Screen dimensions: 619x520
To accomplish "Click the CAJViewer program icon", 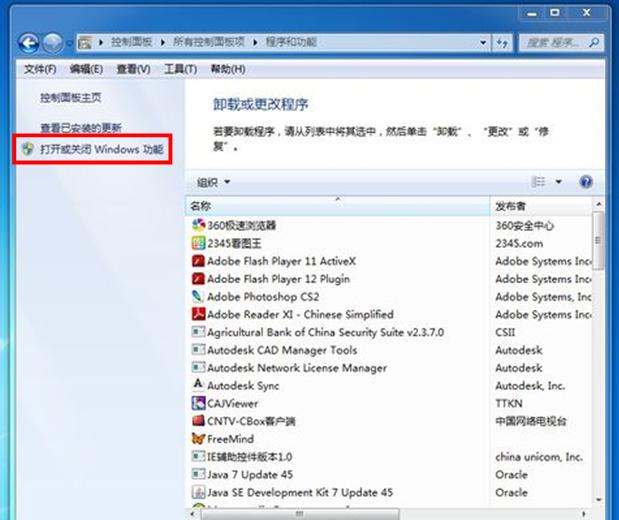I will point(198,403).
